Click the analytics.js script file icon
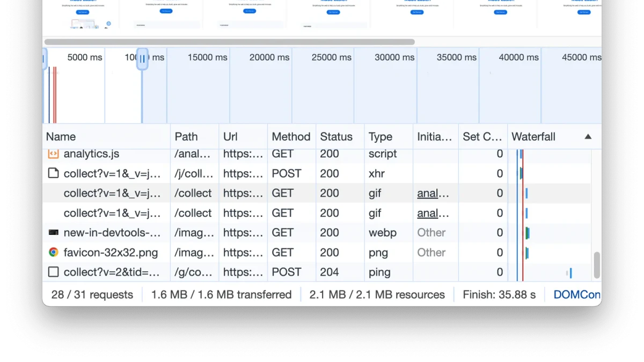This screenshot has height=362, width=644. [x=53, y=154]
